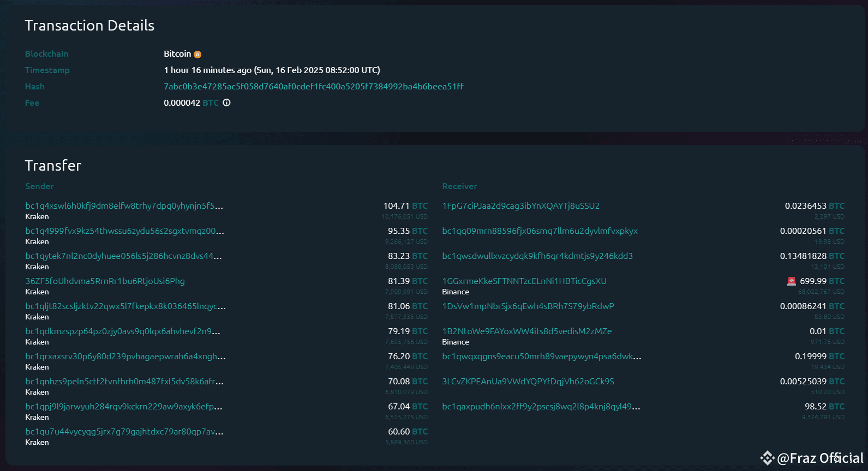
Task: Open sender address bc1qpj9l9jarwyuh284rqv9kckrn...
Action: click(124, 407)
